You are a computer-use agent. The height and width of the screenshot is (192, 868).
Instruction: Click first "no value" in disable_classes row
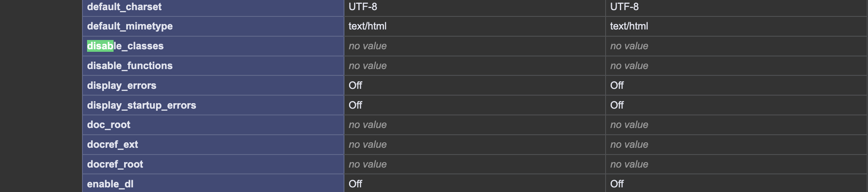point(367,46)
